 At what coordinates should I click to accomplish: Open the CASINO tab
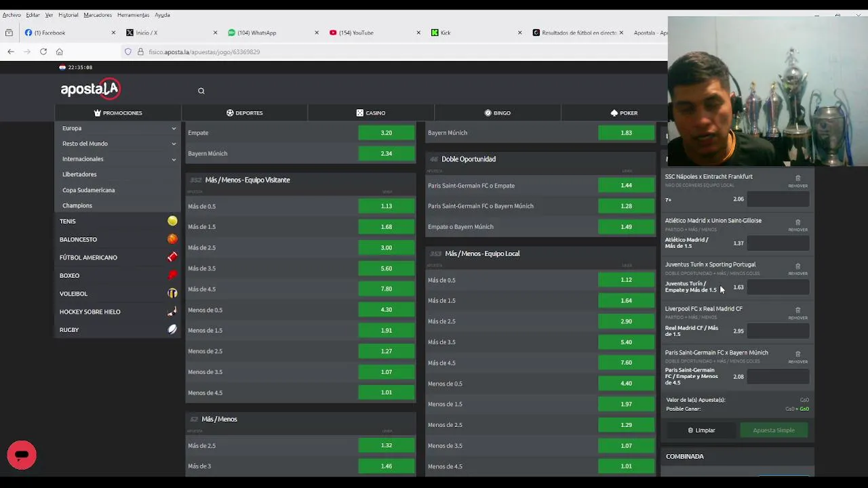point(371,113)
